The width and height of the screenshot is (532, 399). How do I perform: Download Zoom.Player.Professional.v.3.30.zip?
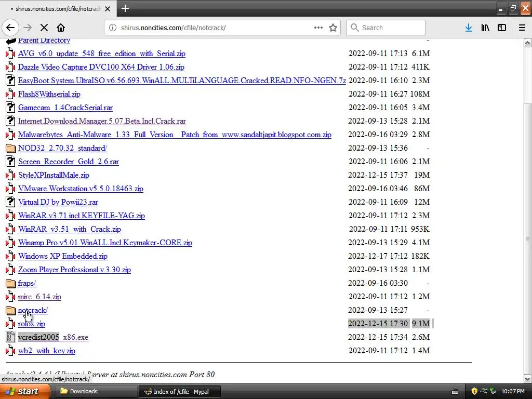pos(74,270)
